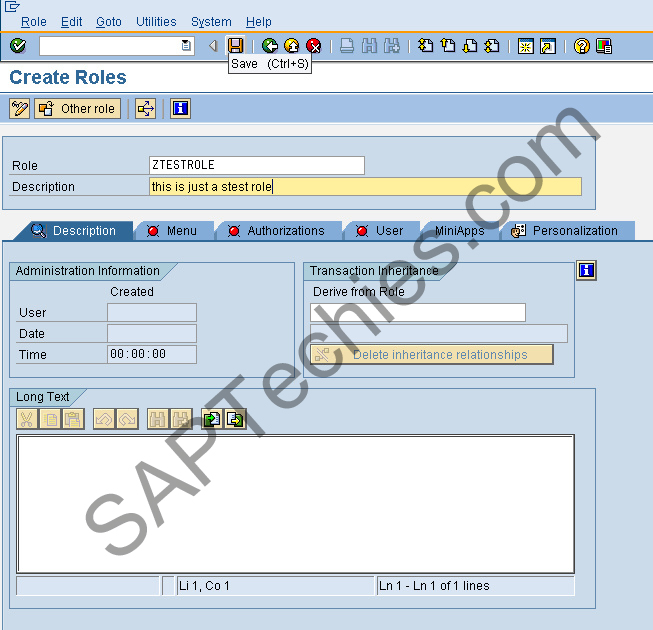This screenshot has width=653, height=630.
Task: Click Transaction Inheritance info icon
Action: (586, 270)
